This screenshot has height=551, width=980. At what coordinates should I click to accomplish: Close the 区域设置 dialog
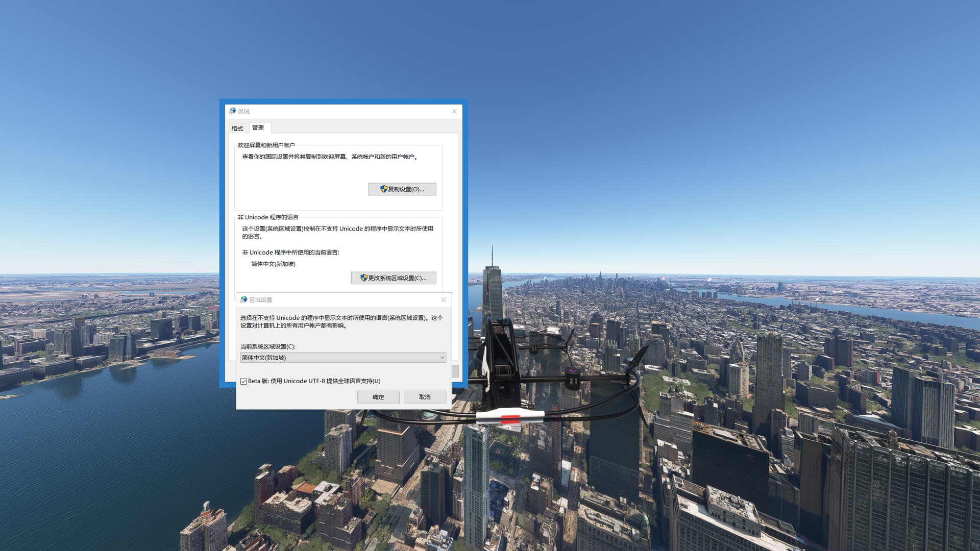pos(444,299)
